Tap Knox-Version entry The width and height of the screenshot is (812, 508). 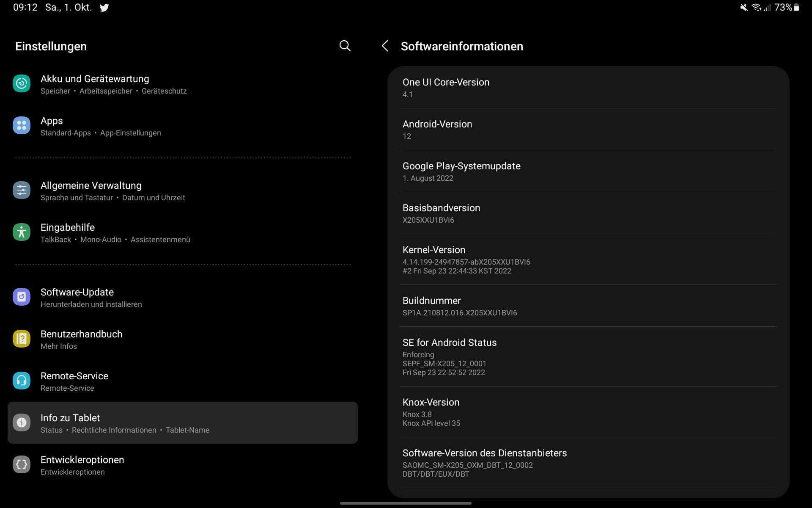[x=588, y=412]
